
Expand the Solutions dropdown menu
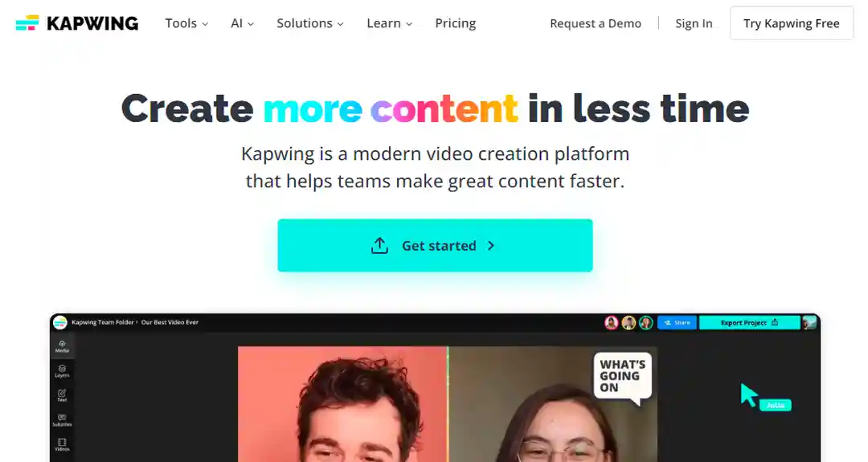(310, 23)
